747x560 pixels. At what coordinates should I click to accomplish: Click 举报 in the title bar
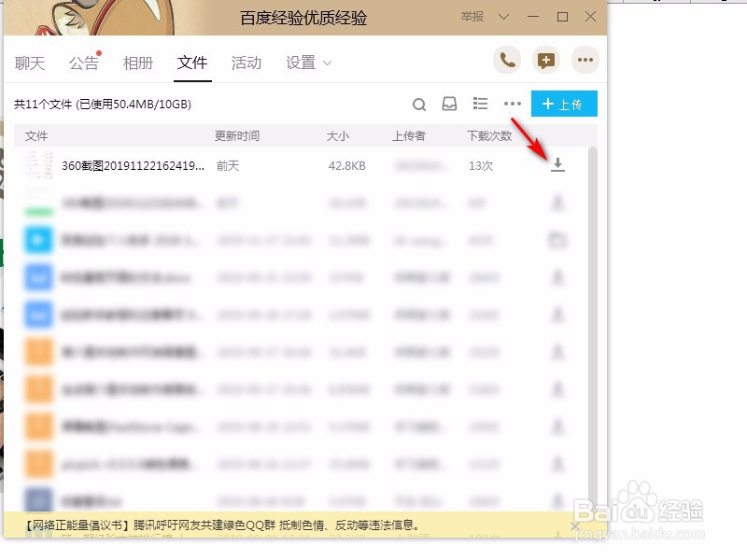(x=472, y=17)
